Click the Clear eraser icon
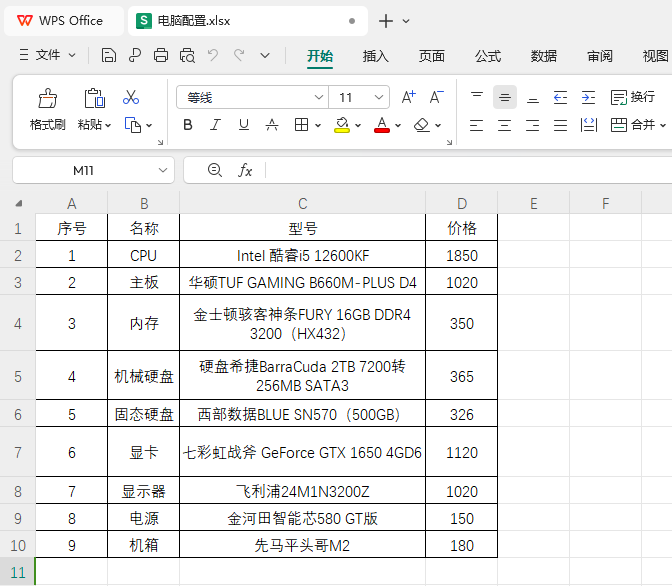672x586 pixels. click(422, 125)
